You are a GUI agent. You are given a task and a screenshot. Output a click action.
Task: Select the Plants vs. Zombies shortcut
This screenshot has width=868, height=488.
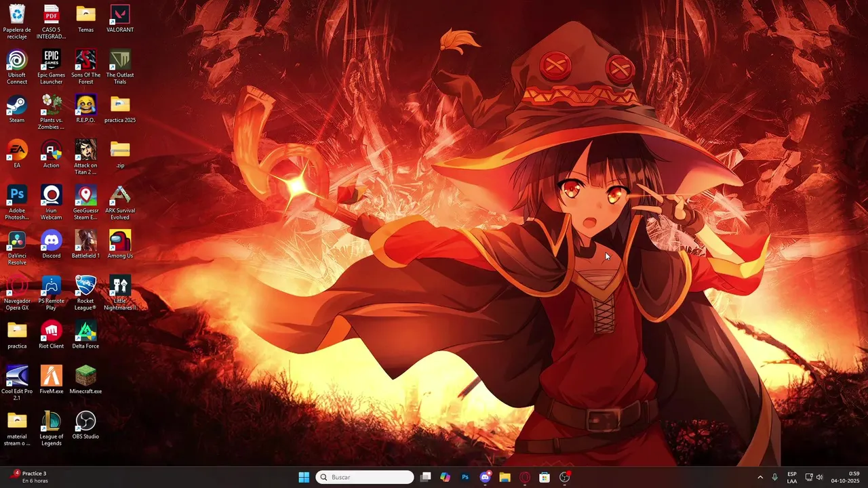click(x=52, y=112)
